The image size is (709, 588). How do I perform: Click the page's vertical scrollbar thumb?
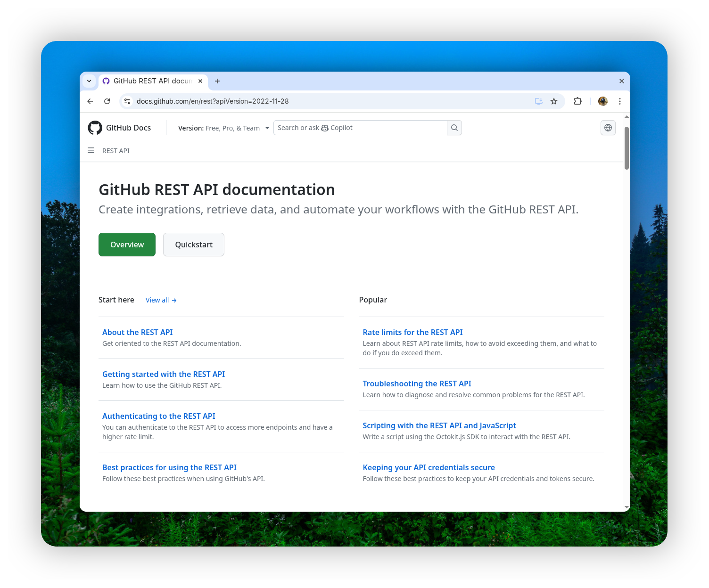627,148
